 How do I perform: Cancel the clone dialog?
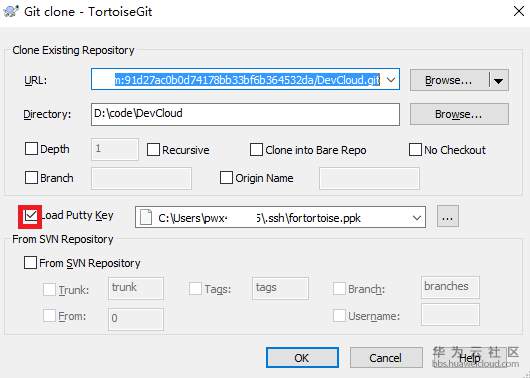pyautogui.click(x=386, y=357)
